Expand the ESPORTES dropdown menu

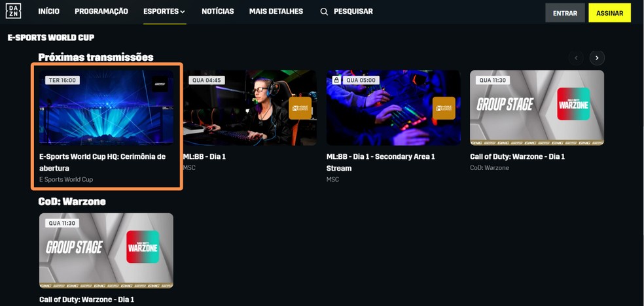pyautogui.click(x=164, y=12)
